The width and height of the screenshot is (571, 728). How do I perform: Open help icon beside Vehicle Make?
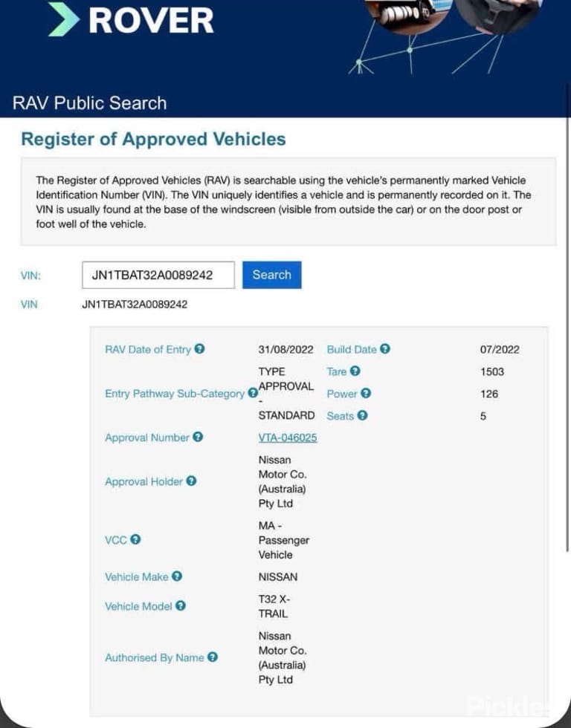176,576
